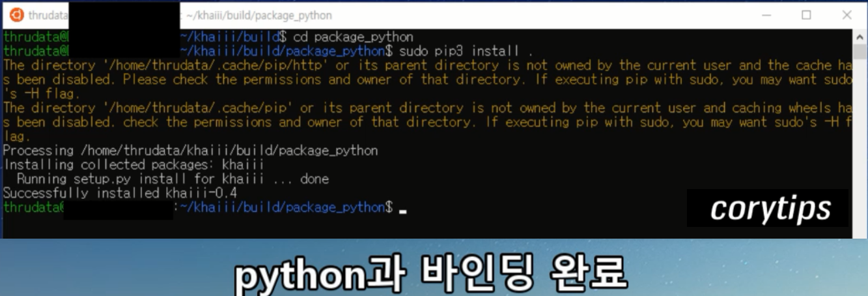Image resolution: width=868 pixels, height=296 pixels.
Task: Click 'Running setup.py install for khaiii ... done'
Action: (173, 179)
